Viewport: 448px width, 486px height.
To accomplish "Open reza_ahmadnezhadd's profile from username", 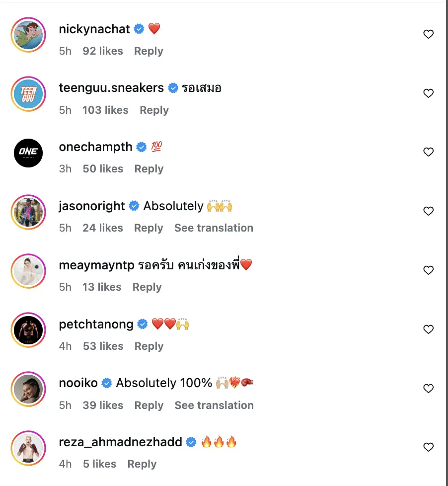I will coord(120,442).
